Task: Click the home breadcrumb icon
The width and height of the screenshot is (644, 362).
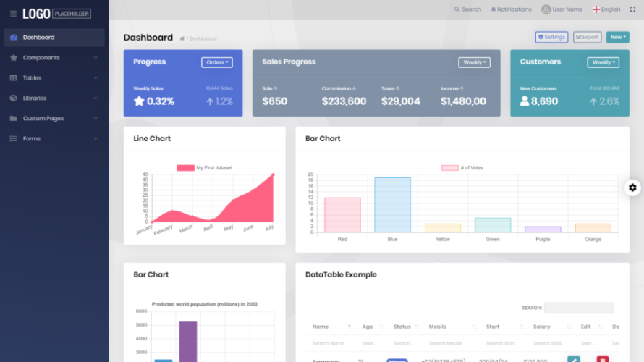Action: (x=182, y=38)
